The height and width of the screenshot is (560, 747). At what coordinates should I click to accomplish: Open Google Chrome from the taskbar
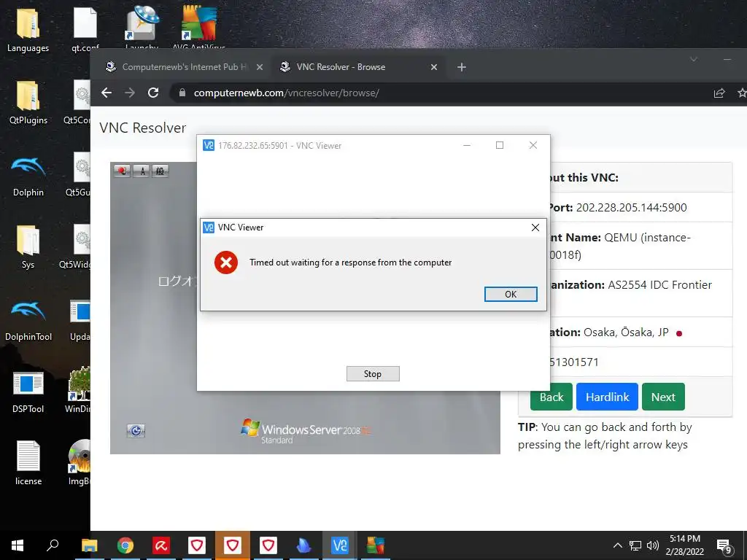(125, 545)
